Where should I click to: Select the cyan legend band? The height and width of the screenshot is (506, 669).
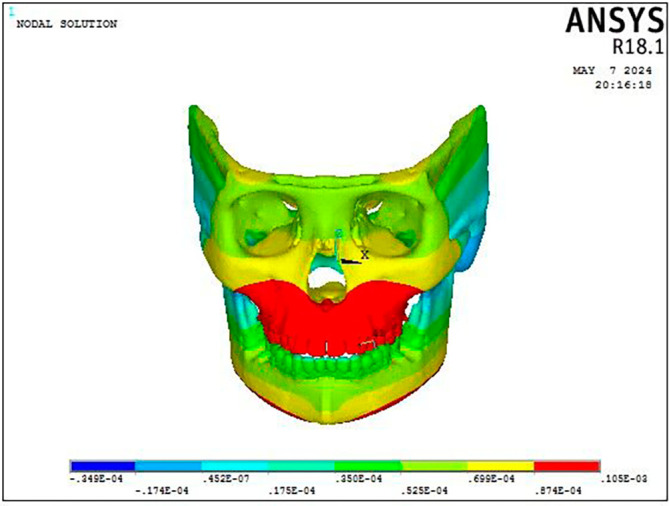[235, 466]
